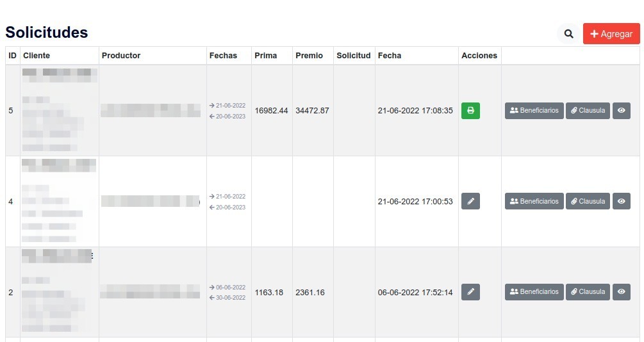Click the Prima column header
Screen dimensions: 644x342
(x=265, y=56)
